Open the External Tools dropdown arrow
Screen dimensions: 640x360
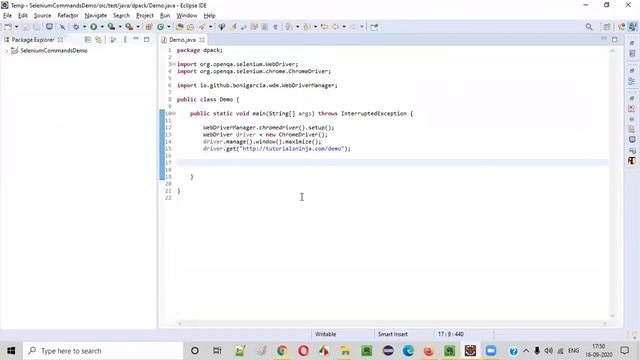tap(138, 27)
